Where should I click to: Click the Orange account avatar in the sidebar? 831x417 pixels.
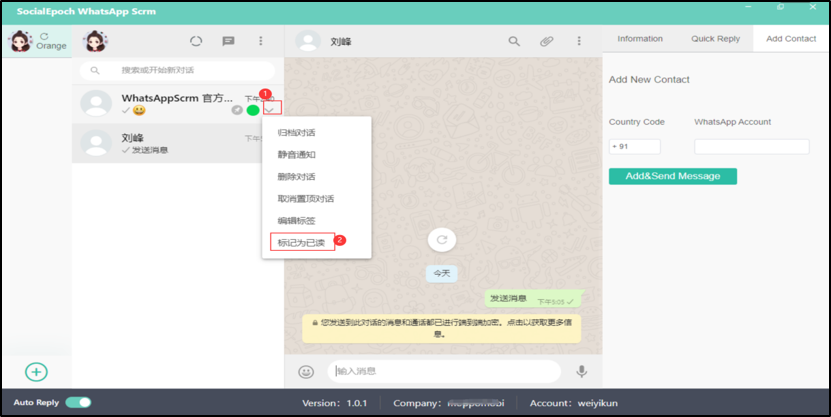point(21,41)
